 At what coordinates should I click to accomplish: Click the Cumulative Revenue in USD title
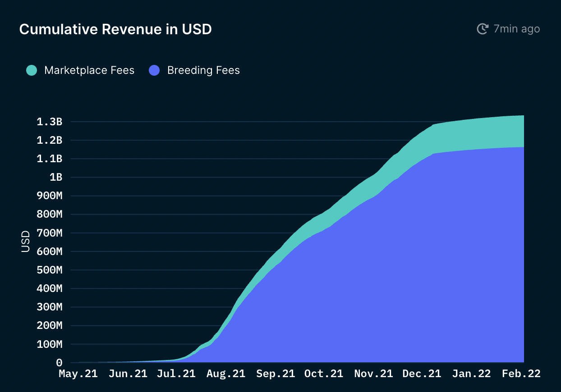[x=115, y=29]
